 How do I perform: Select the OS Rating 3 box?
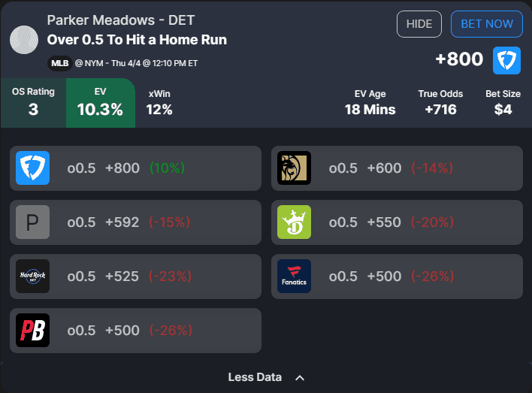[33, 102]
